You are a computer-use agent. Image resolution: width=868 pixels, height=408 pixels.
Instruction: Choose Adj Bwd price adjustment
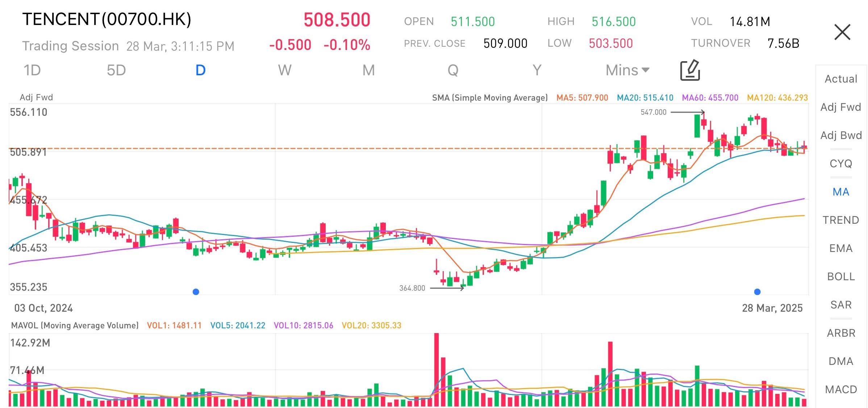pyautogui.click(x=841, y=135)
